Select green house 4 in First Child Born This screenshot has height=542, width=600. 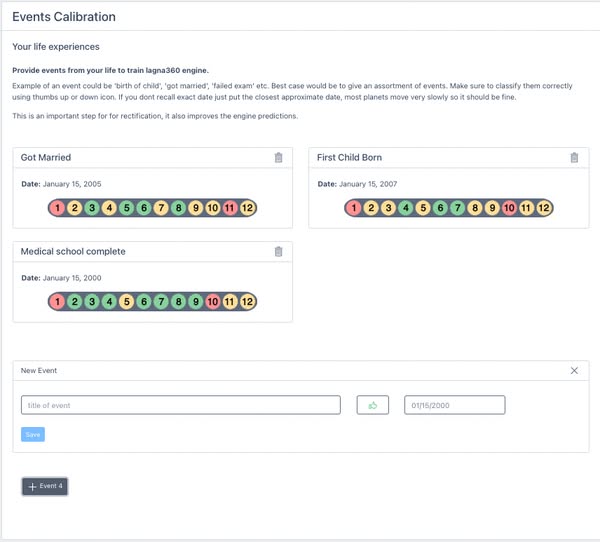tap(405, 208)
